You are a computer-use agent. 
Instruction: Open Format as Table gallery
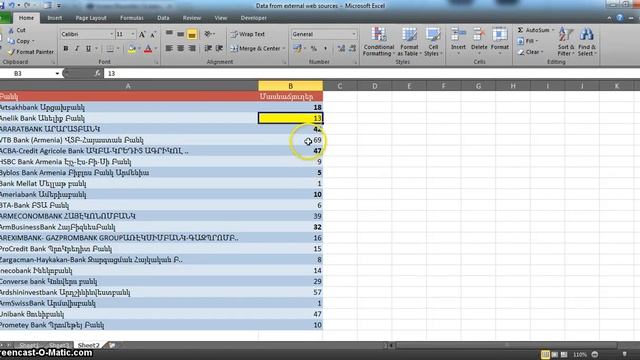click(x=409, y=42)
